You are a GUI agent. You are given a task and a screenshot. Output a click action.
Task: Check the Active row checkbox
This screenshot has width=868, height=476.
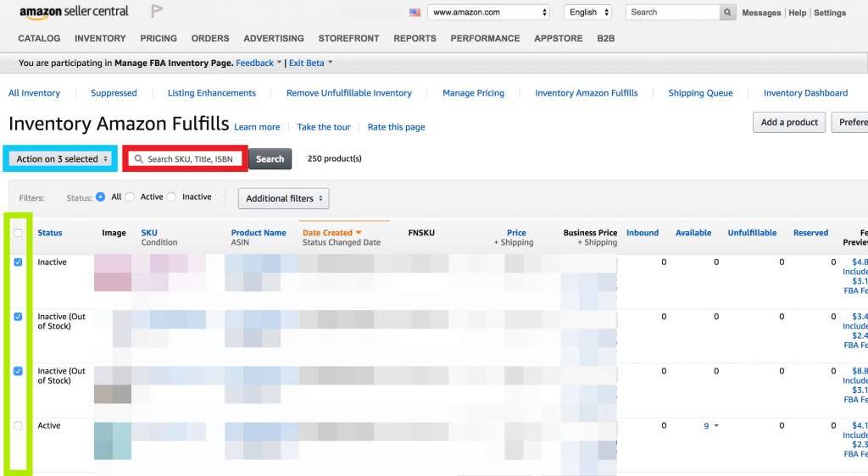(18, 426)
